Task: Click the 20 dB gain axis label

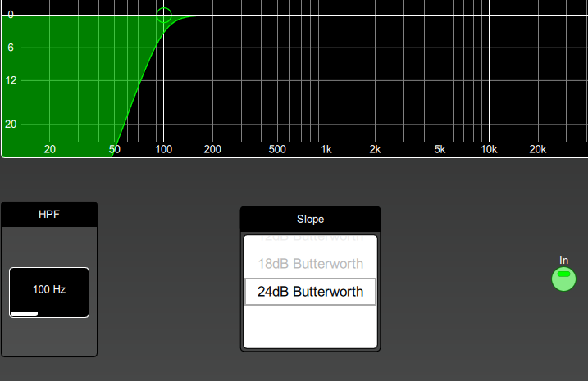Action: tap(11, 124)
